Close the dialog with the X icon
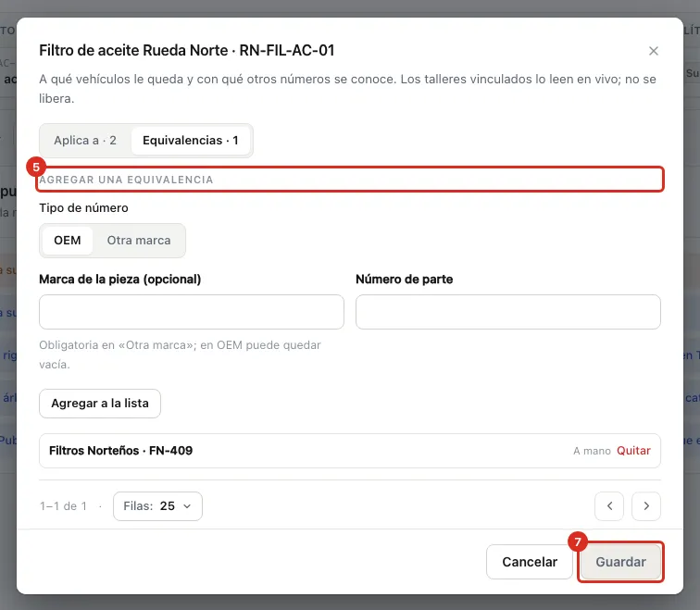 click(653, 51)
